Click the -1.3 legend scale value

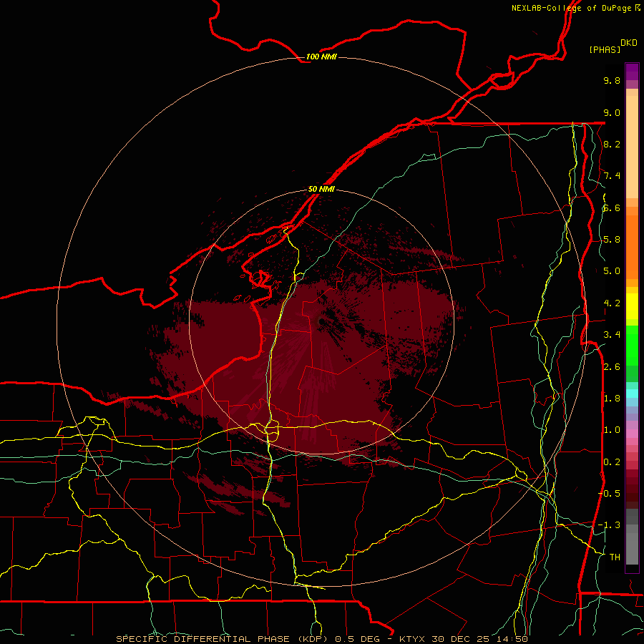(x=609, y=525)
